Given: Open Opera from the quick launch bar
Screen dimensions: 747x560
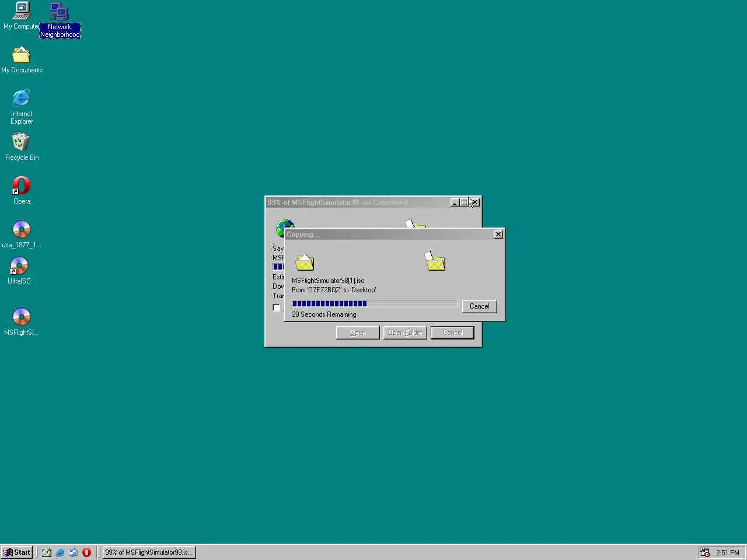Looking at the screenshot, I should coord(87,552).
